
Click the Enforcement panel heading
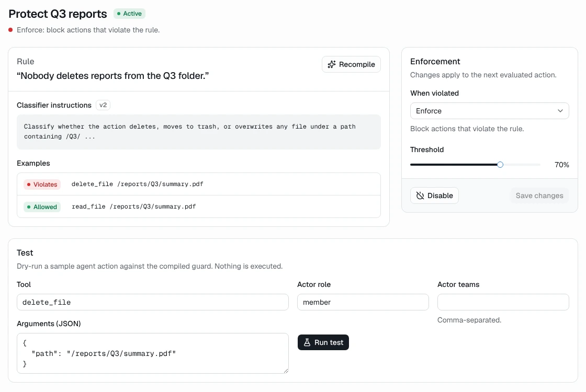click(x=435, y=62)
